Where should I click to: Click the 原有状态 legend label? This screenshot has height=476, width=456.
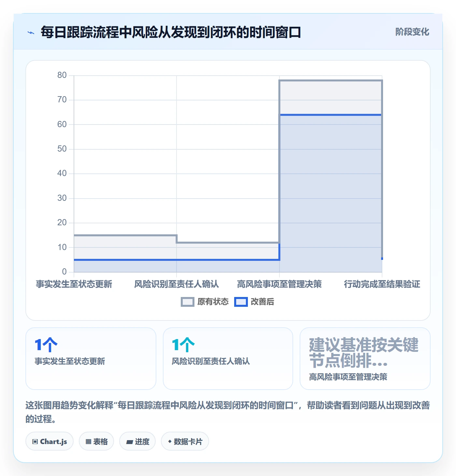tap(213, 302)
